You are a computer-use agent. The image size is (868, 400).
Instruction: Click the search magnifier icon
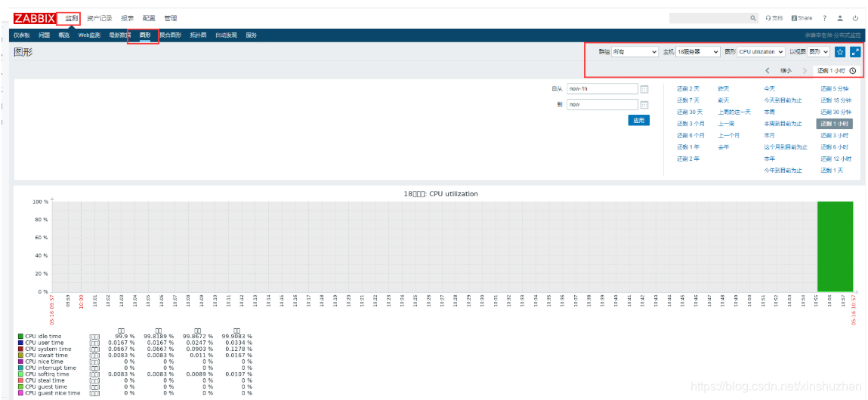click(x=753, y=18)
